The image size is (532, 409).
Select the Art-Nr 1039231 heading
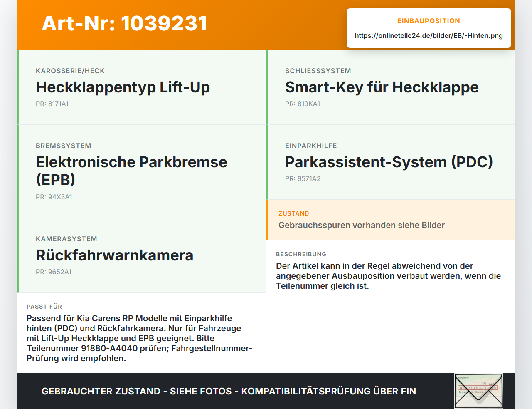[124, 23]
